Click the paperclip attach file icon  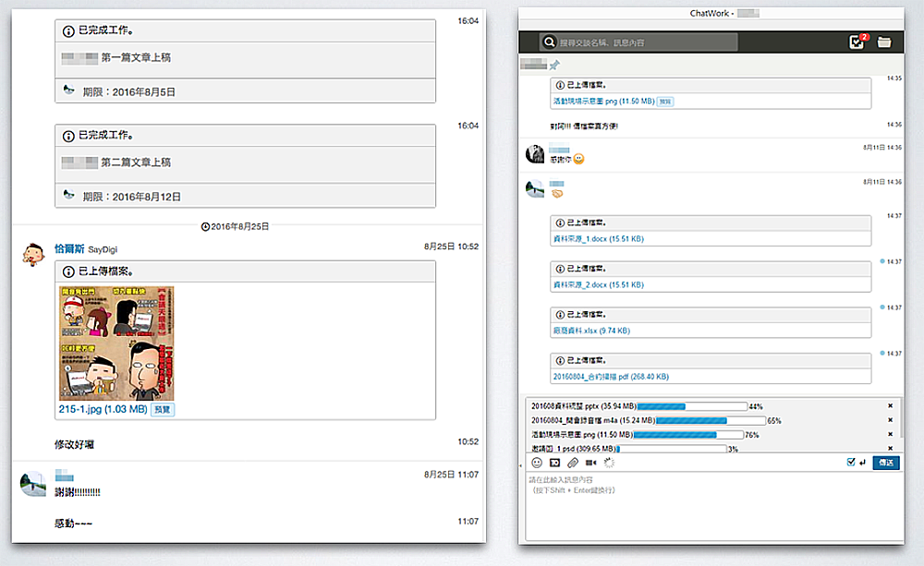coord(573,463)
